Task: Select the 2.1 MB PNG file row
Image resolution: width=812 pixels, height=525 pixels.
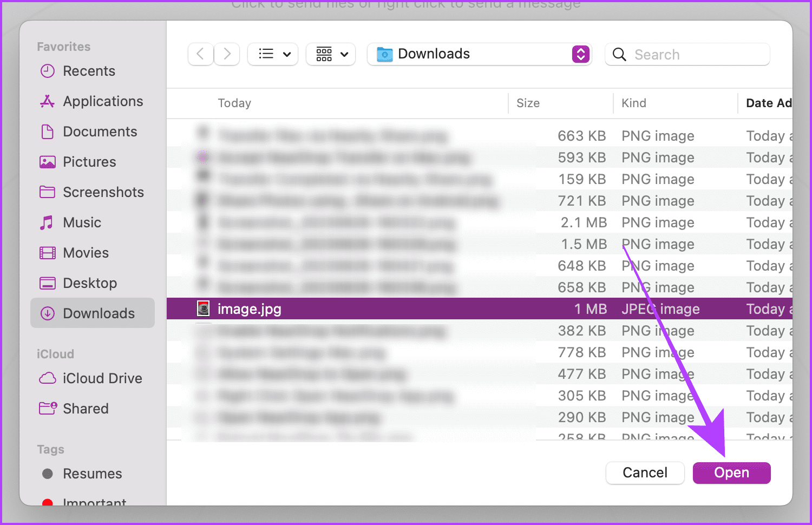Action: point(480,222)
